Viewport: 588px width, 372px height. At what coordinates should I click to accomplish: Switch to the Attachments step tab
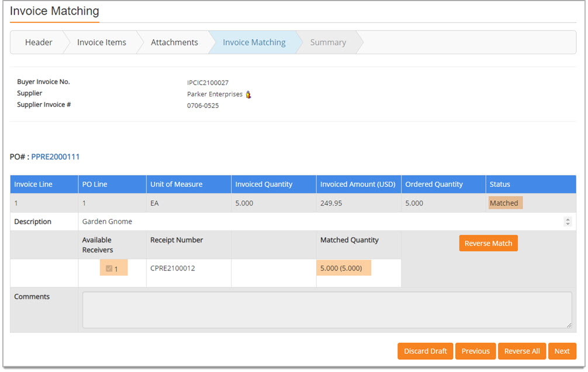pyautogui.click(x=174, y=43)
